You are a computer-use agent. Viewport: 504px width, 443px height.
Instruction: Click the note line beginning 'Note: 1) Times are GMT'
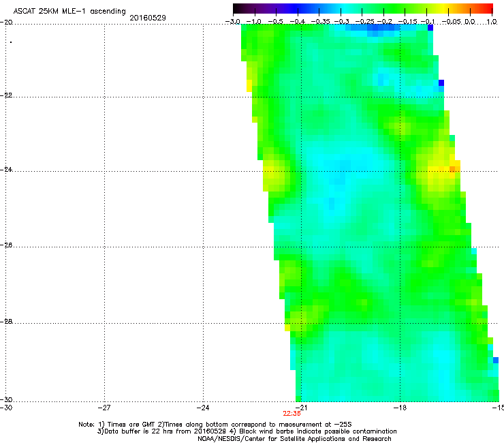pyautogui.click(x=215, y=425)
